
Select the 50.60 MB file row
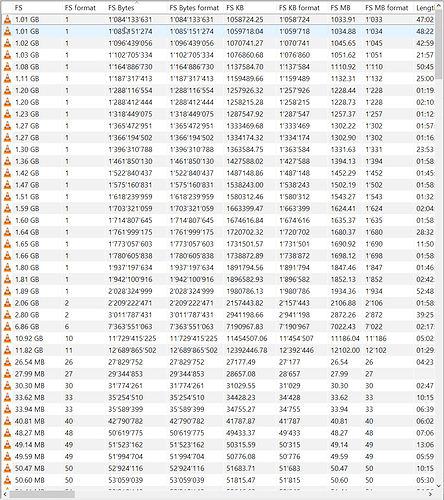click(218, 480)
